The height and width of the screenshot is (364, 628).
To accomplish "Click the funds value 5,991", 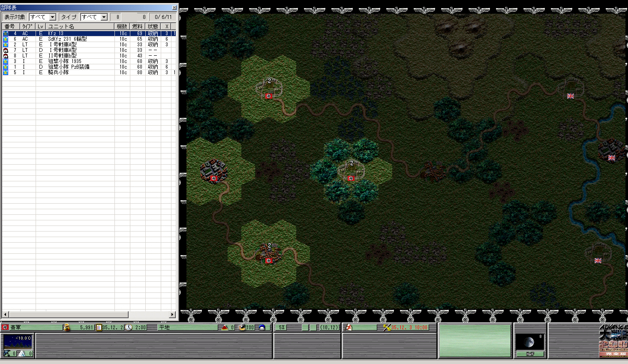I will 86,328.
